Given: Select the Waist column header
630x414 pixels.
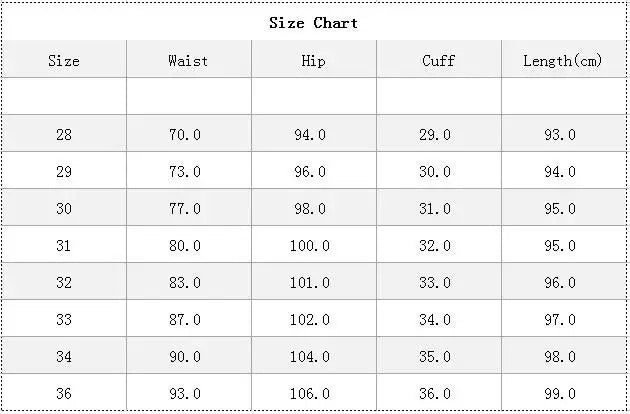Looking at the screenshot, I should click(188, 61).
